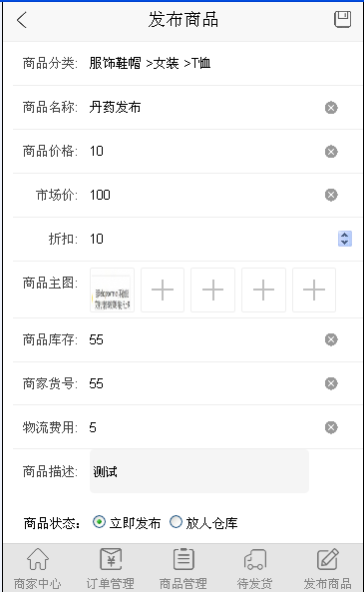Add a second product image
The image size is (364, 592).
pyautogui.click(x=163, y=290)
